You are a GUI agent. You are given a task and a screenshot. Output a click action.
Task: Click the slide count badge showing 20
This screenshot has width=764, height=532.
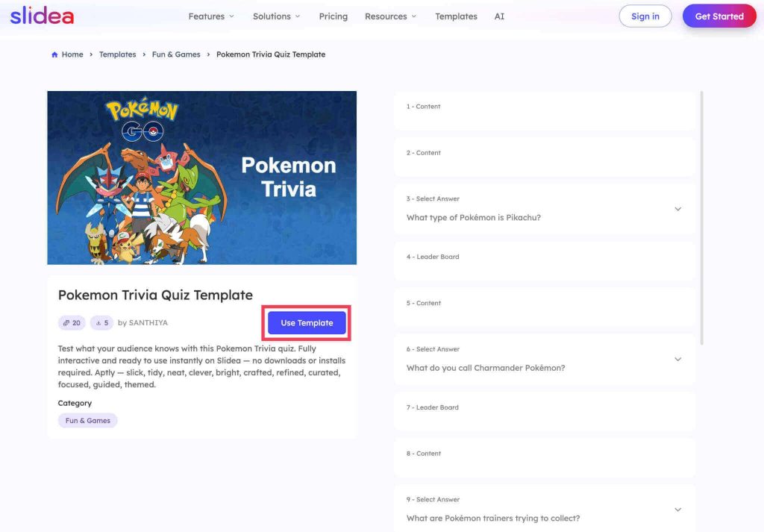pos(72,323)
